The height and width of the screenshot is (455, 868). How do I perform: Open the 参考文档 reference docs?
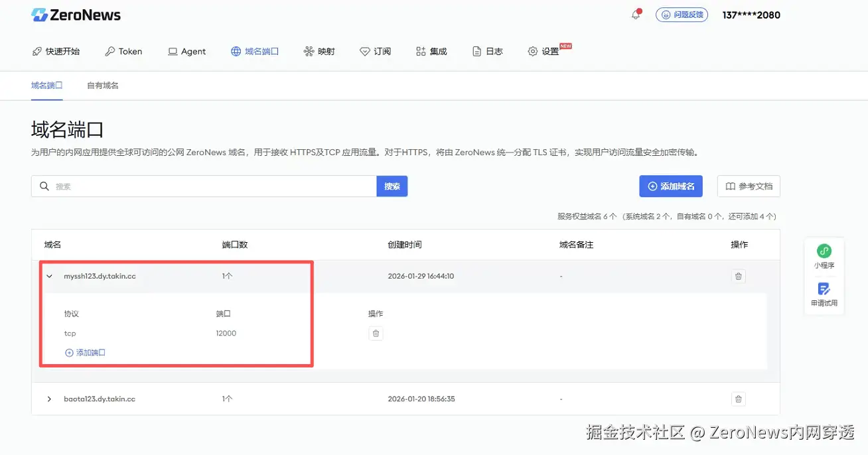pos(749,186)
